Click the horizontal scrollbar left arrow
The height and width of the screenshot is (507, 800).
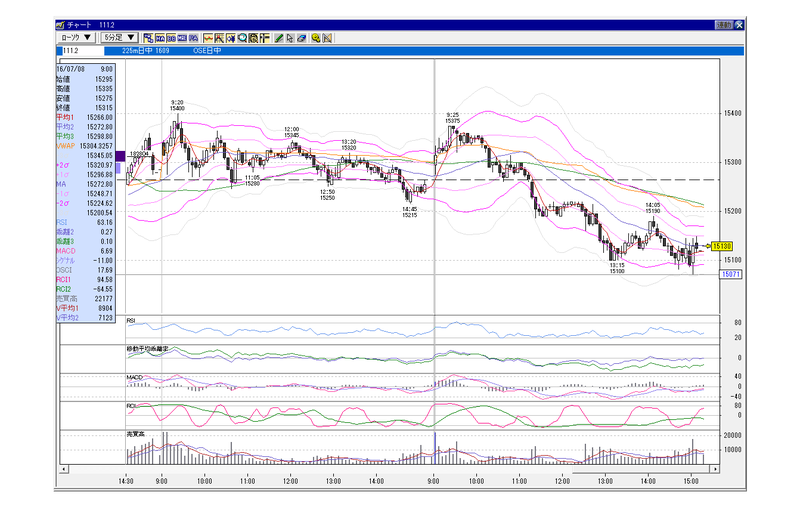pyautogui.click(x=64, y=469)
